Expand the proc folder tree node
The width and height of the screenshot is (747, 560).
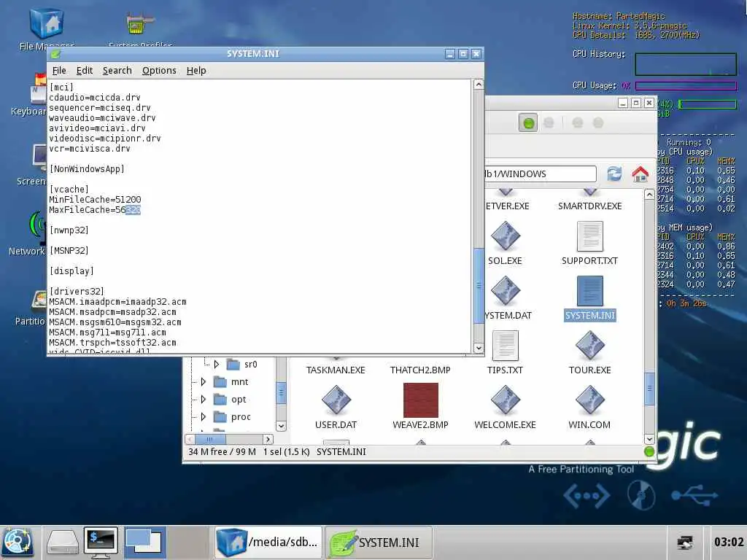coord(204,416)
